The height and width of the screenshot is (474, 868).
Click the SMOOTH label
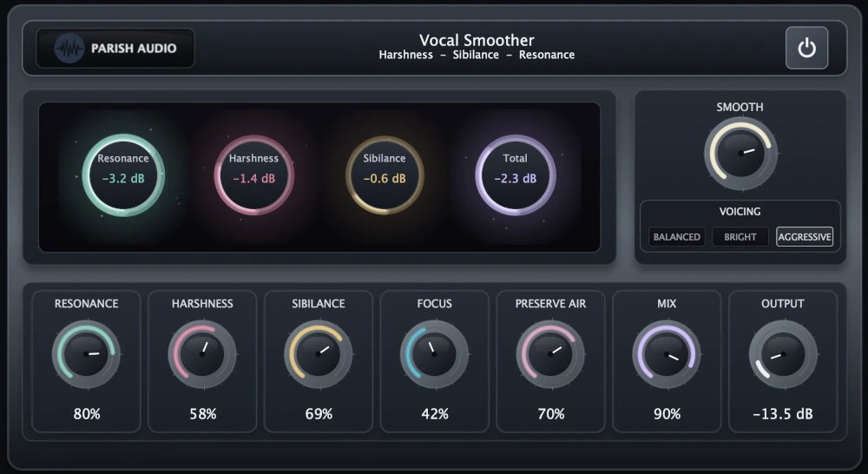[x=740, y=108]
